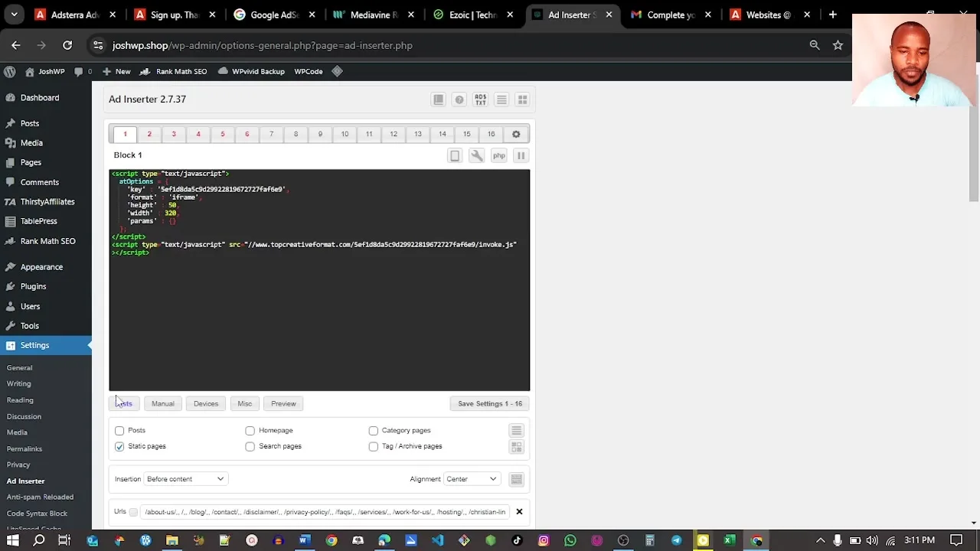This screenshot has width=980, height=551.
Task: Clear the Urls field with X
Action: 519,511
